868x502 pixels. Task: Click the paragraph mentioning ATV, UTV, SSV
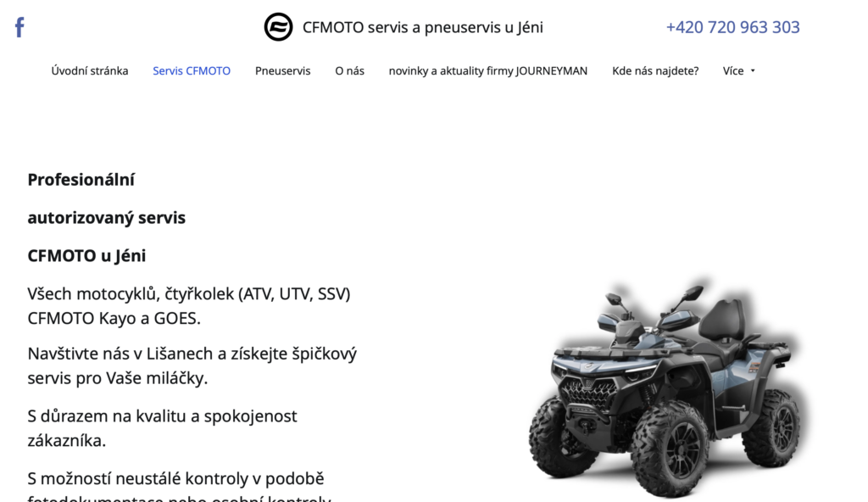point(189,306)
